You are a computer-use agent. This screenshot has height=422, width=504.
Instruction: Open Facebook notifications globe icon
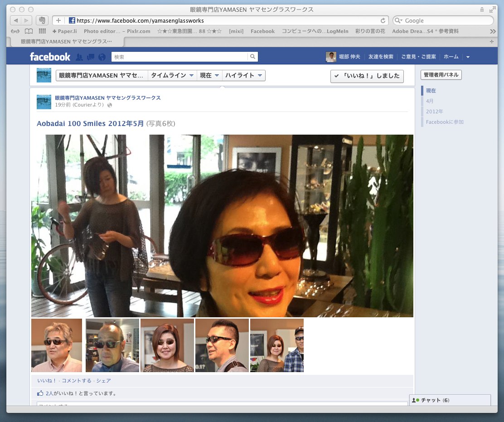pyautogui.click(x=102, y=57)
